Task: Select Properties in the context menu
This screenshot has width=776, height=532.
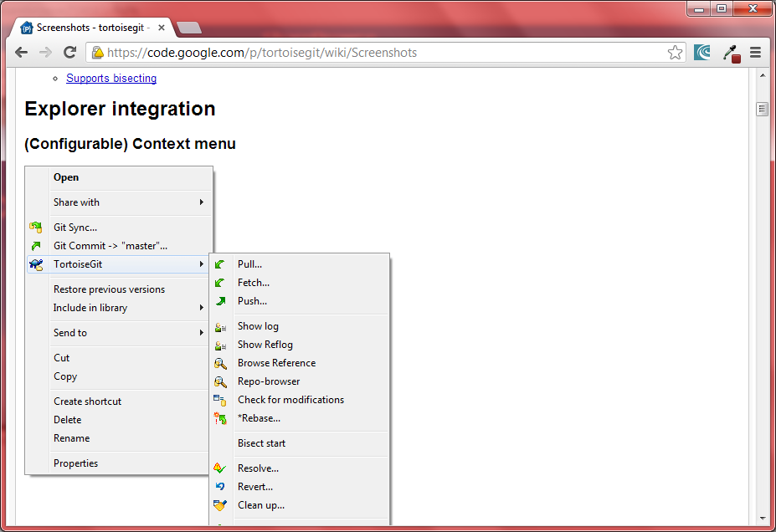Action: (x=75, y=463)
